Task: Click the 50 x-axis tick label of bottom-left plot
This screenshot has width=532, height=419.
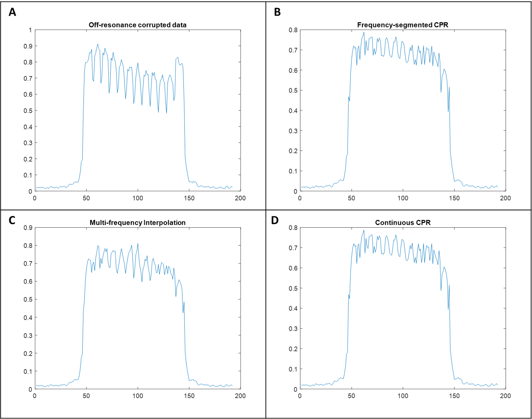Action: 86,396
